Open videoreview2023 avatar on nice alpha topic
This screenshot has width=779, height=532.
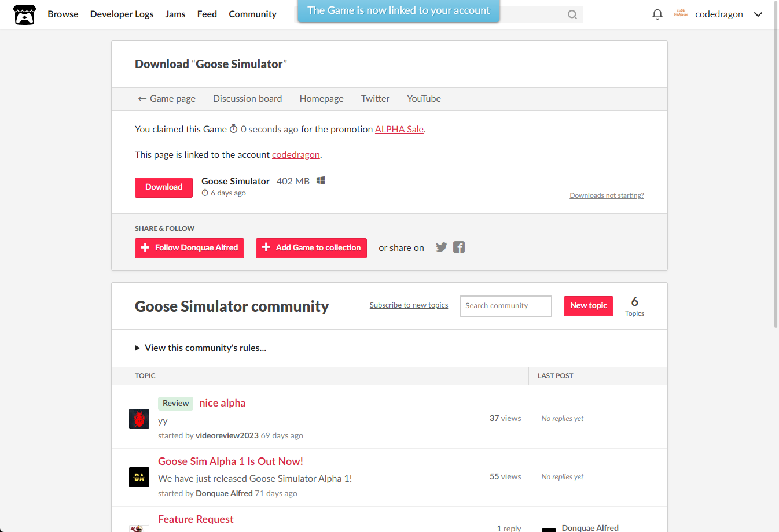click(139, 419)
